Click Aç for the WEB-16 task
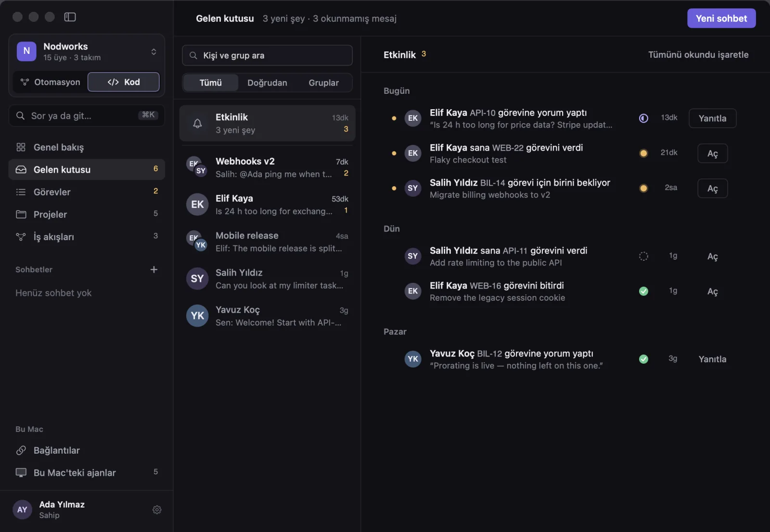This screenshot has width=770, height=532. pos(713,291)
